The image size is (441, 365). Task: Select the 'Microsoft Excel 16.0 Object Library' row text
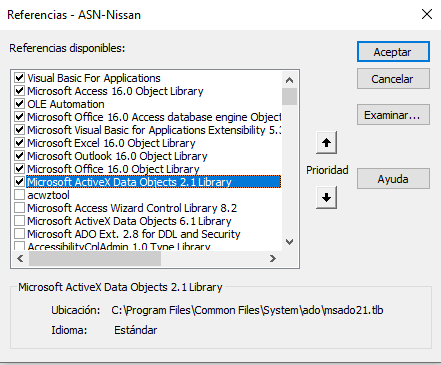[111, 143]
